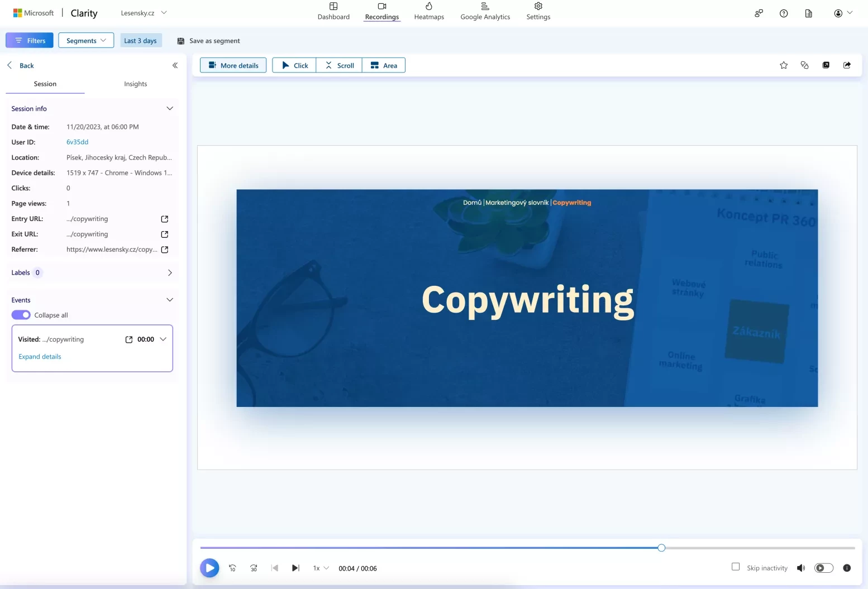This screenshot has width=868, height=589.
Task: Switch to the Insights tab
Action: click(135, 84)
